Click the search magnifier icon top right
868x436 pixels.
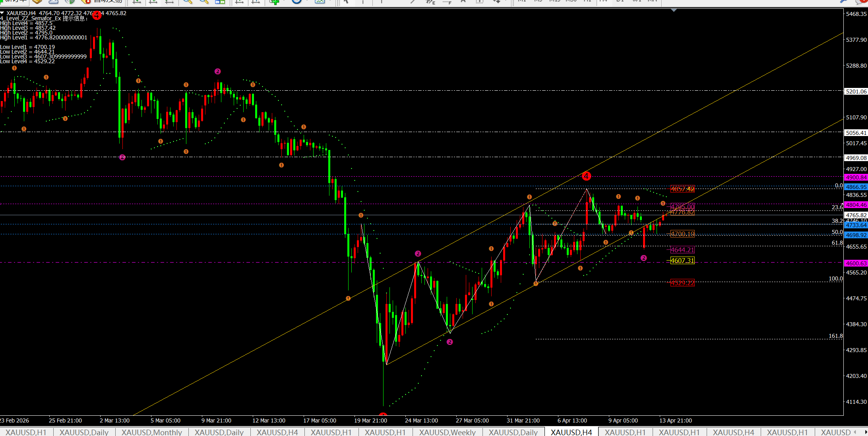843,2
